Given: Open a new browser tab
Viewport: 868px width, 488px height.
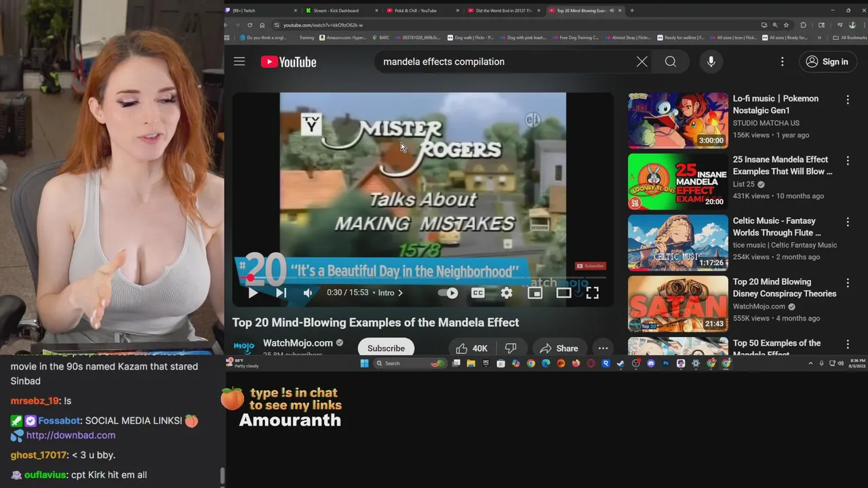Looking at the screenshot, I should 632,10.
